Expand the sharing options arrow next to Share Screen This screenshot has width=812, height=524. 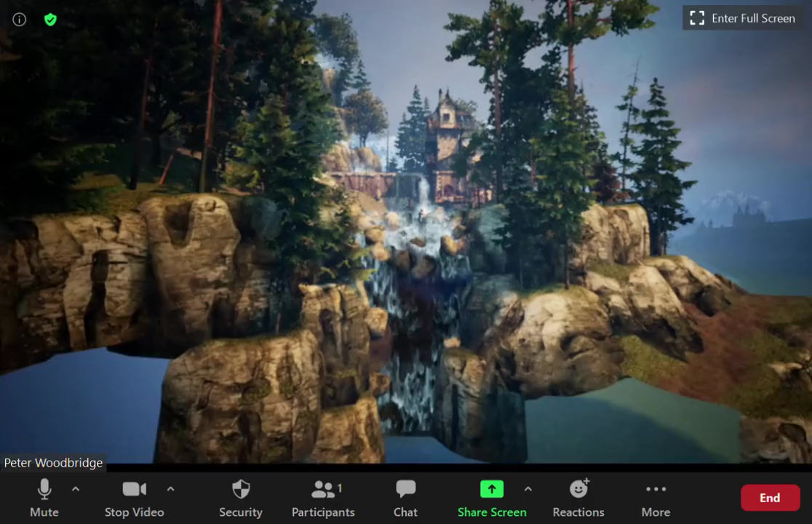click(528, 488)
